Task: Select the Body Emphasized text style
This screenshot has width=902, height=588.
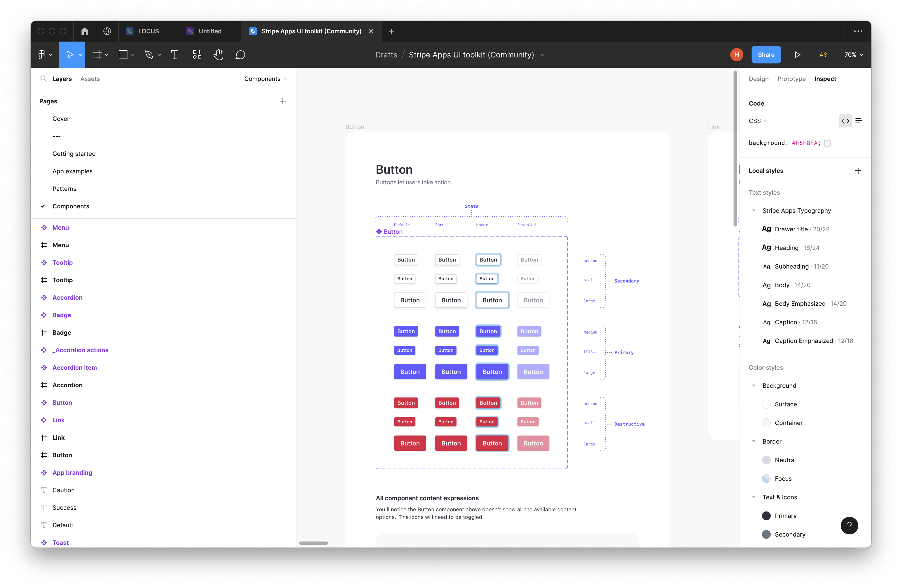Action: 804,304
